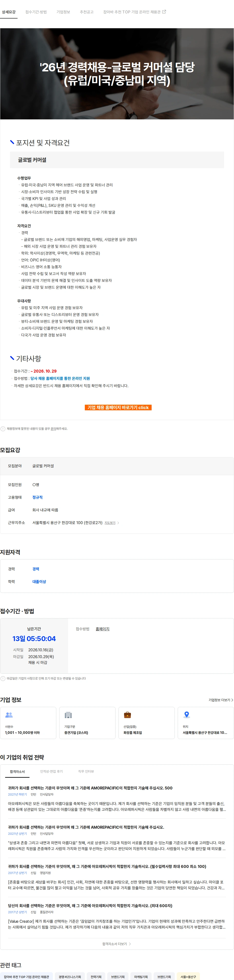Image resolution: width=234 pixels, height=980 pixels.
Task: Click the 당사 채용 홈페이지를 통한 온라인 지원 text
Action: (x=60, y=378)
